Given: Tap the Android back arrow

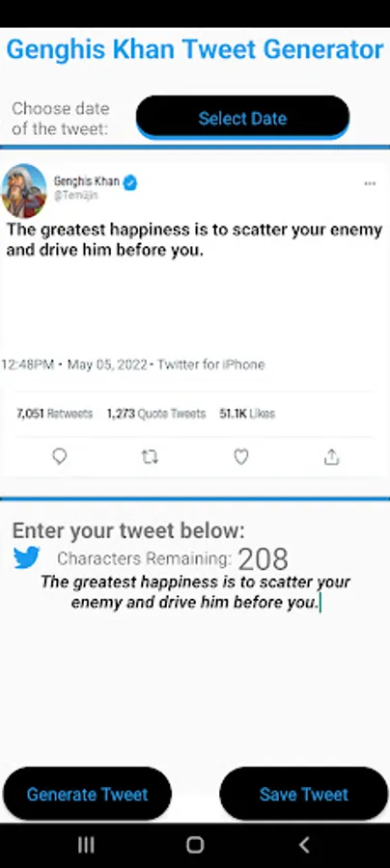Looking at the screenshot, I should 304,845.
